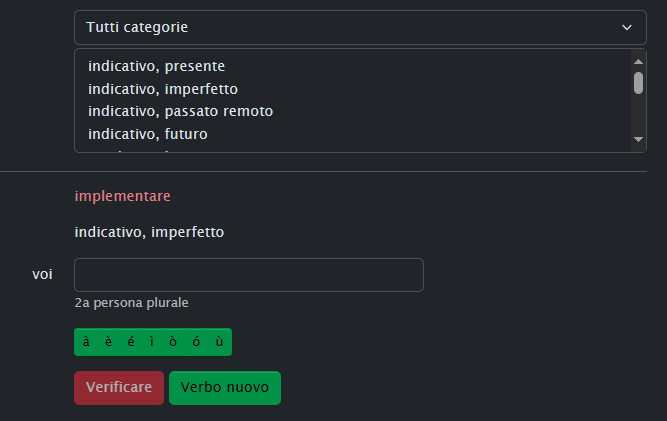Insert the ò grave accent letter
Screen dimensions: 667x421
[x=173, y=342]
